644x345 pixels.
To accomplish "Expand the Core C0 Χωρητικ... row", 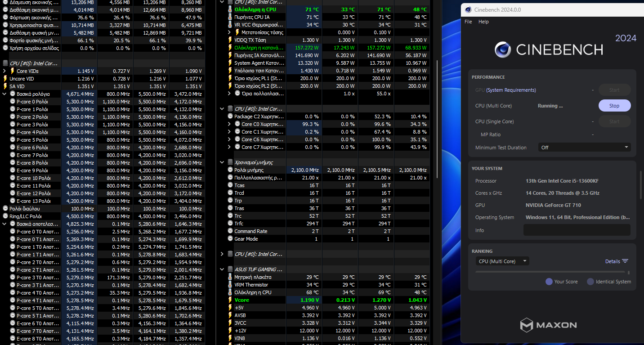I will 230,124.
